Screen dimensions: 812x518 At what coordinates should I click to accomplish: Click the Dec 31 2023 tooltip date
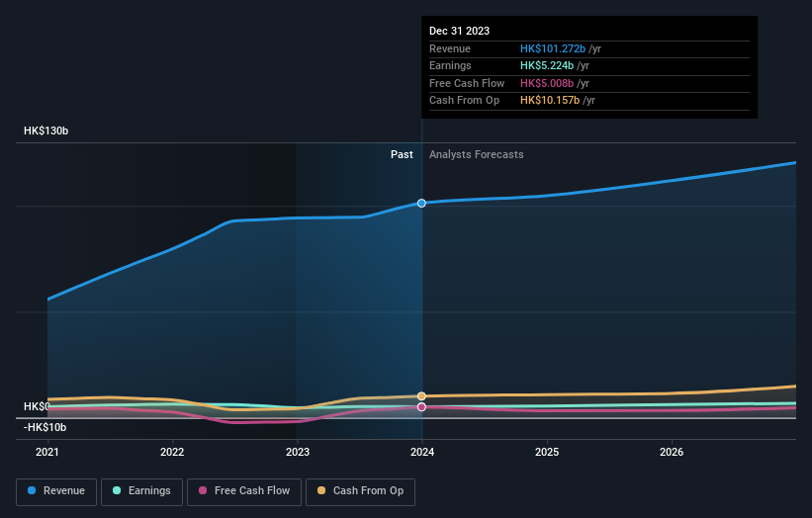point(459,31)
